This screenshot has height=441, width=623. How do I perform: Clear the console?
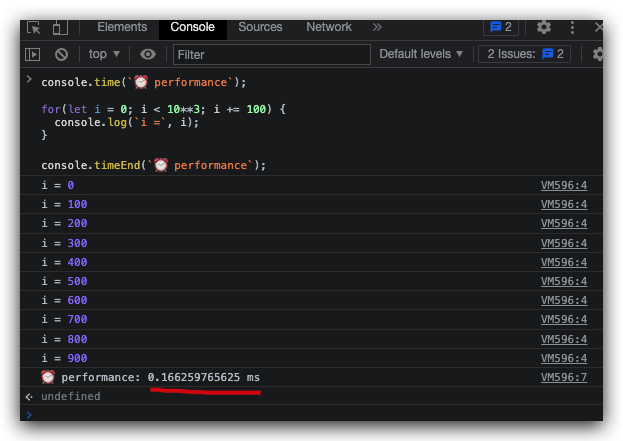61,54
